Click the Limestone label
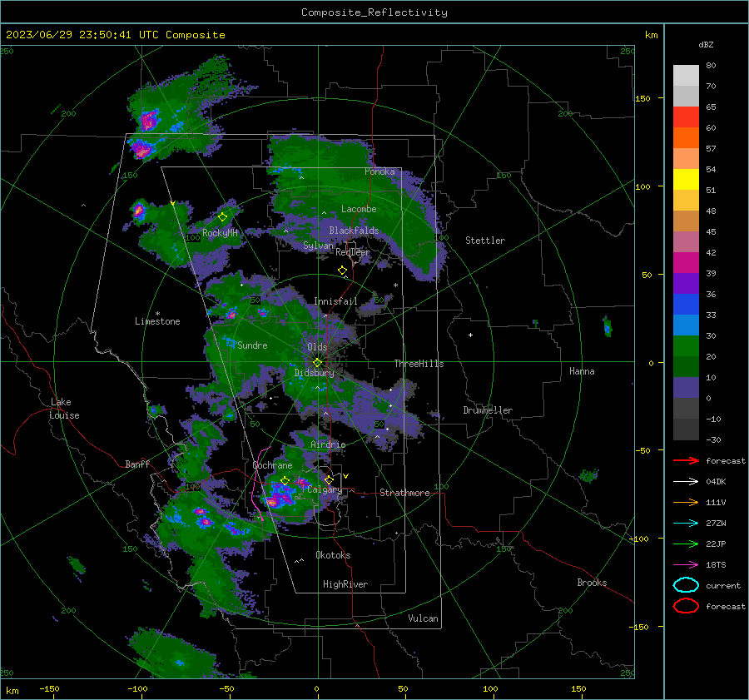Image resolution: width=749 pixels, height=700 pixels. tap(157, 321)
